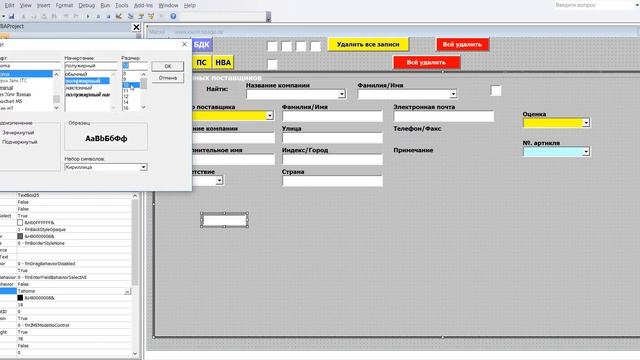Open small combo below Страна-row label етствие
The height and width of the screenshot is (360, 640).
[219, 180]
